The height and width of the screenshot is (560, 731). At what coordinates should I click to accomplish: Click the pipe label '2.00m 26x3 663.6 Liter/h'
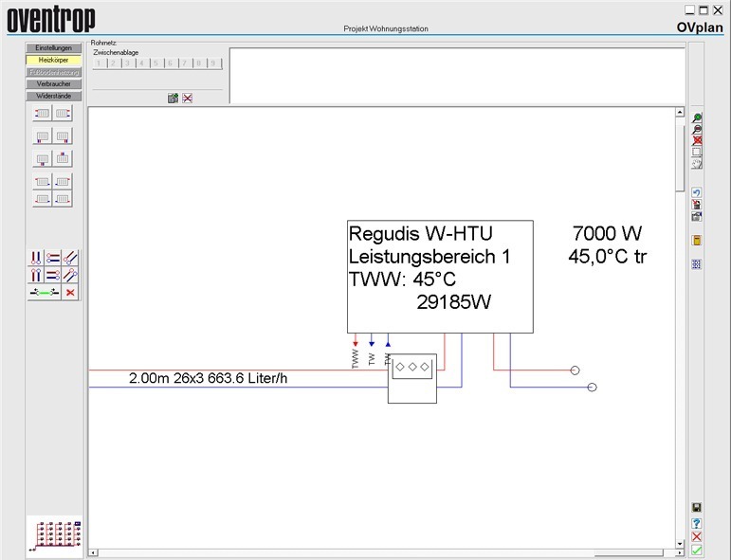point(208,378)
